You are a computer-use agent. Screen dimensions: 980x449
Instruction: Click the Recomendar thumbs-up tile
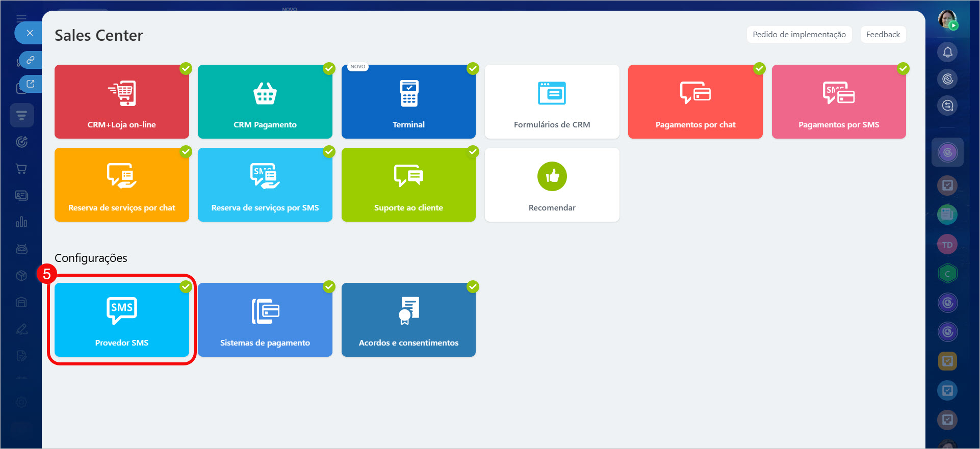point(552,184)
